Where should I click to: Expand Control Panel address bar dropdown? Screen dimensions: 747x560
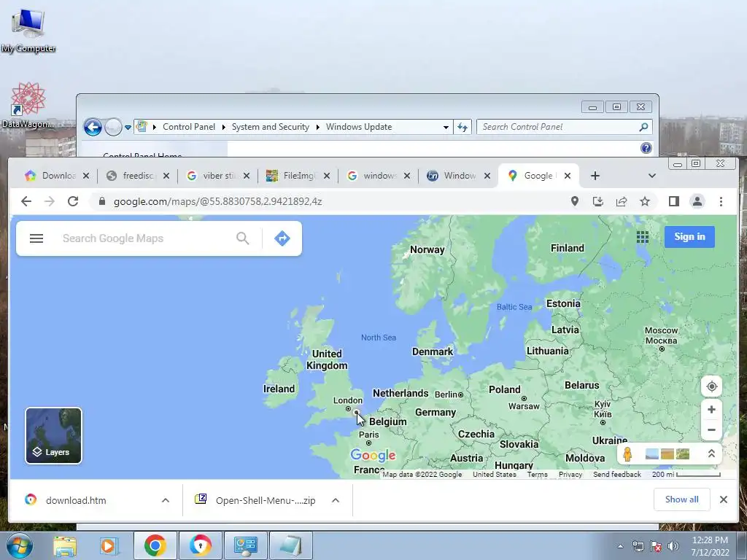coord(446,127)
